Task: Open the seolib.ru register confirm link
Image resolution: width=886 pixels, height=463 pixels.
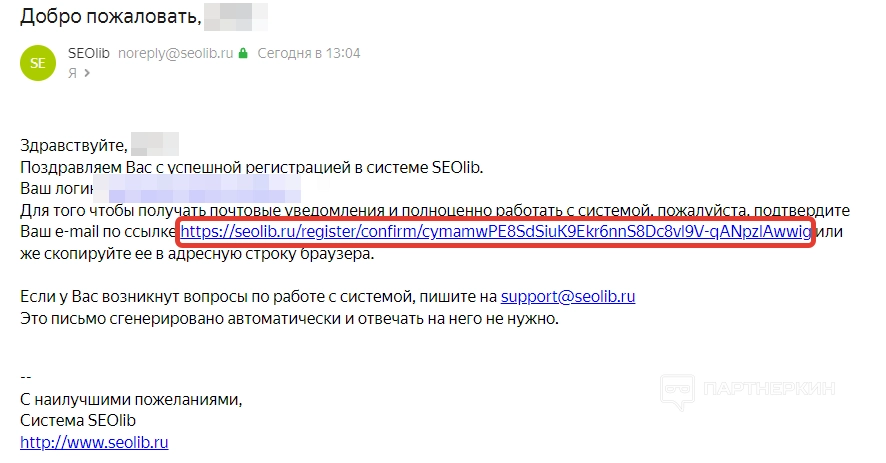Action: (x=494, y=232)
